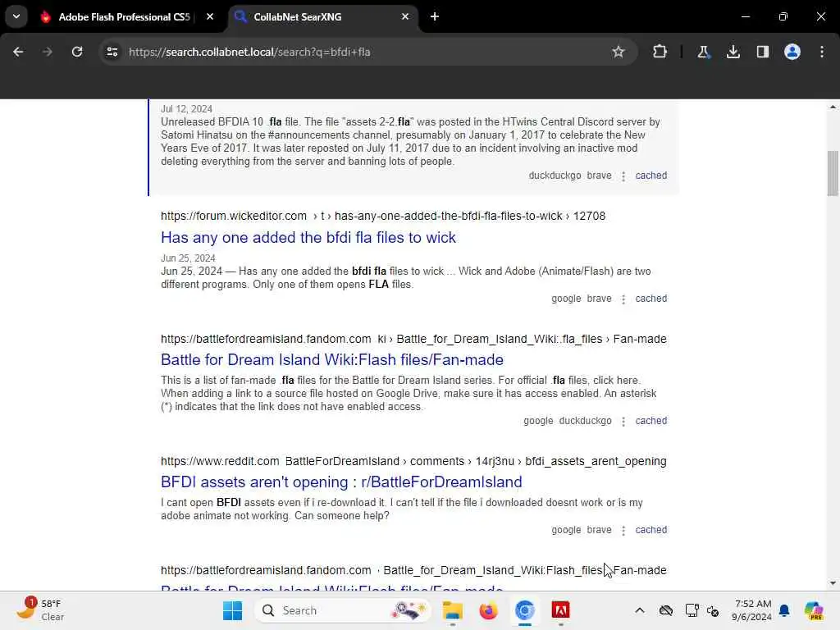Click the scrollbar up arrow

point(833,107)
